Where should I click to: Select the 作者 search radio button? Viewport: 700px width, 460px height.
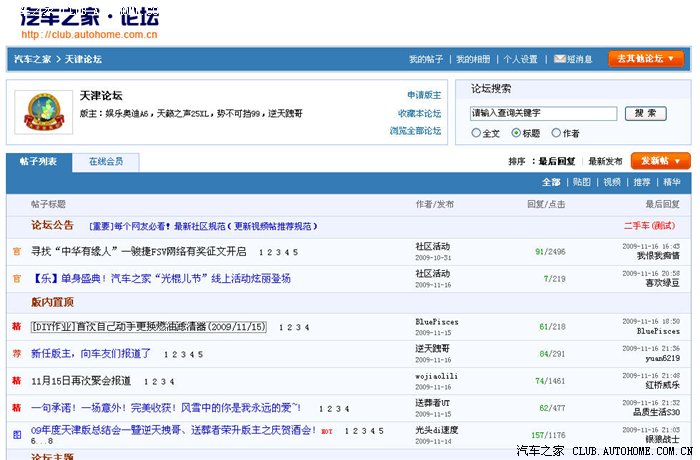[x=556, y=133]
